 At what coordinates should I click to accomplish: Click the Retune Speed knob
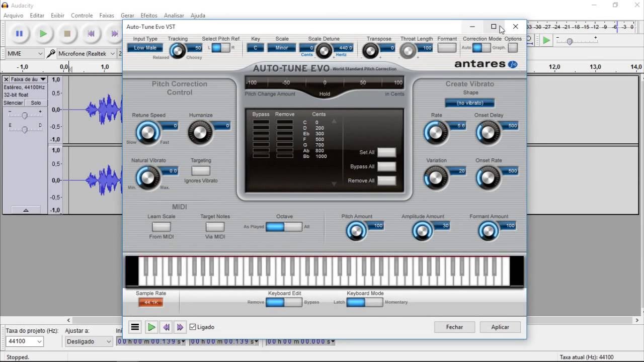pos(147,132)
